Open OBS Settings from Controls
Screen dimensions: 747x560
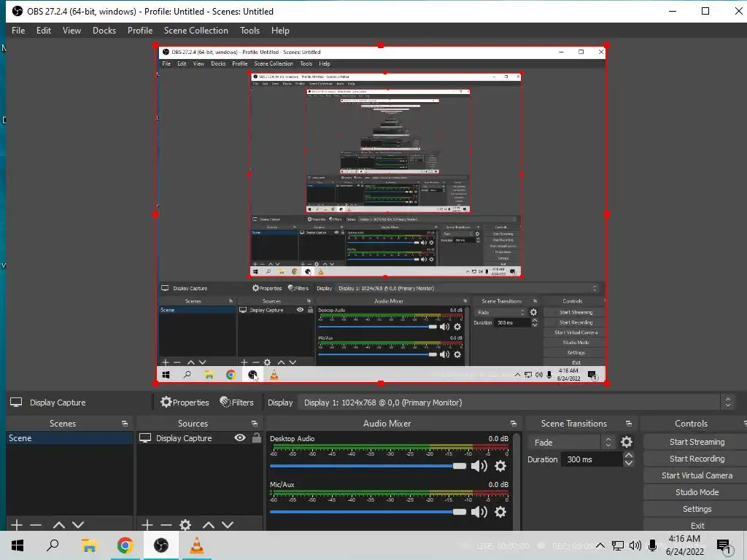697,509
